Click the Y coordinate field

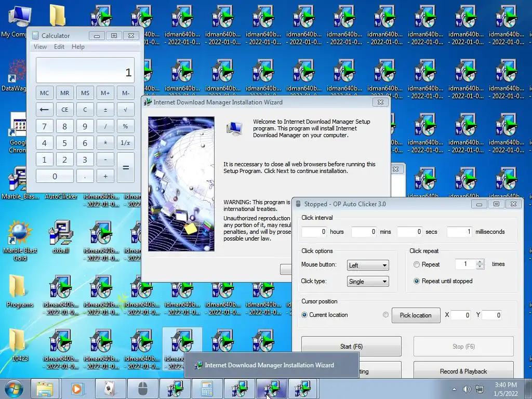pyautogui.click(x=491, y=315)
